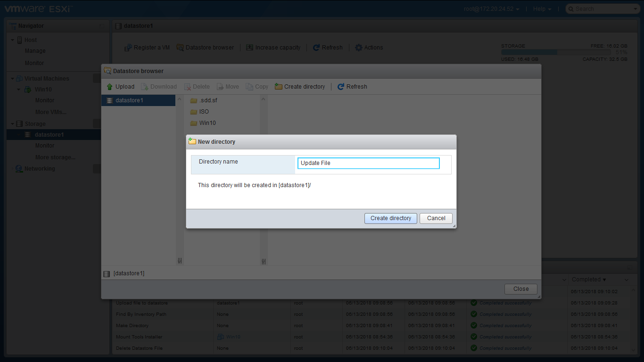Refresh the datastore browser file list
The height and width of the screenshot is (362, 644).
(352, 87)
